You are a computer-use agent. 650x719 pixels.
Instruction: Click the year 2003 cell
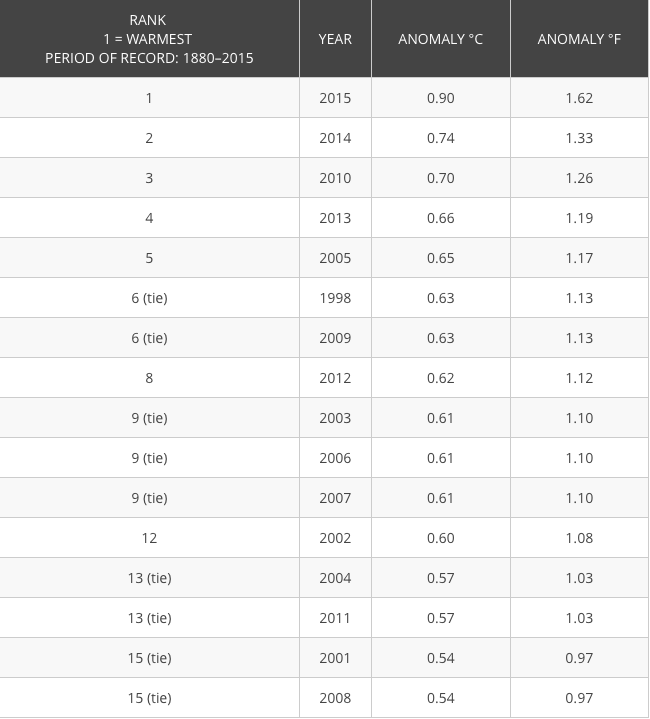coord(335,418)
